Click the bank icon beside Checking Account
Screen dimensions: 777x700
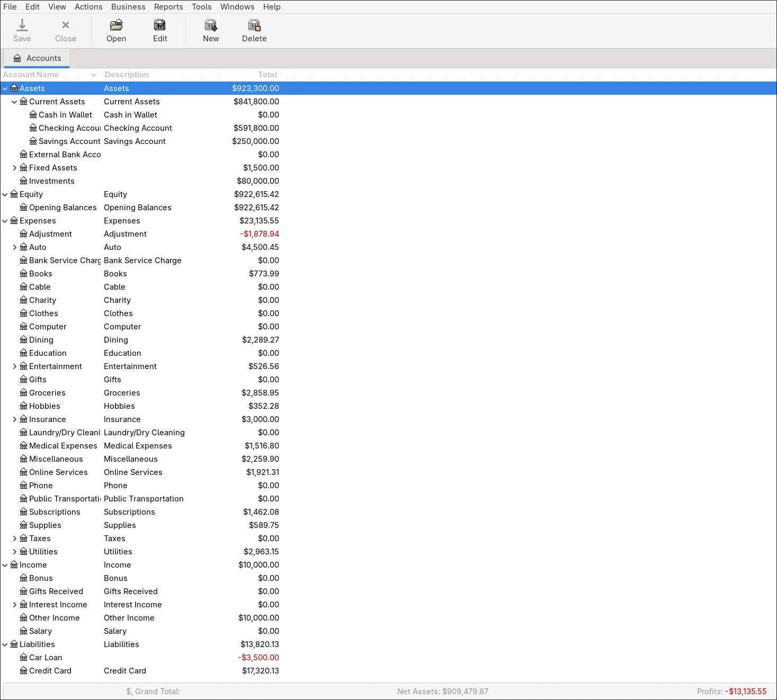coord(33,128)
